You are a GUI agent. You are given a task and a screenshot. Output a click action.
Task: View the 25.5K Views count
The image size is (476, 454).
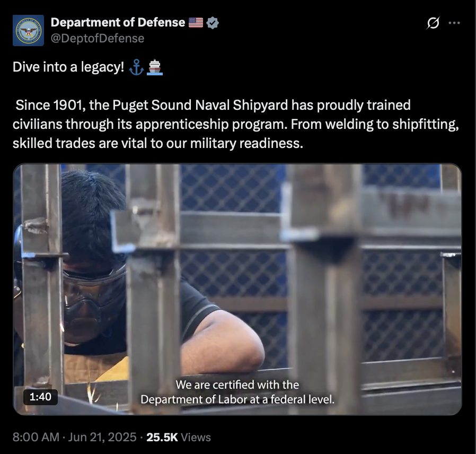(179, 438)
